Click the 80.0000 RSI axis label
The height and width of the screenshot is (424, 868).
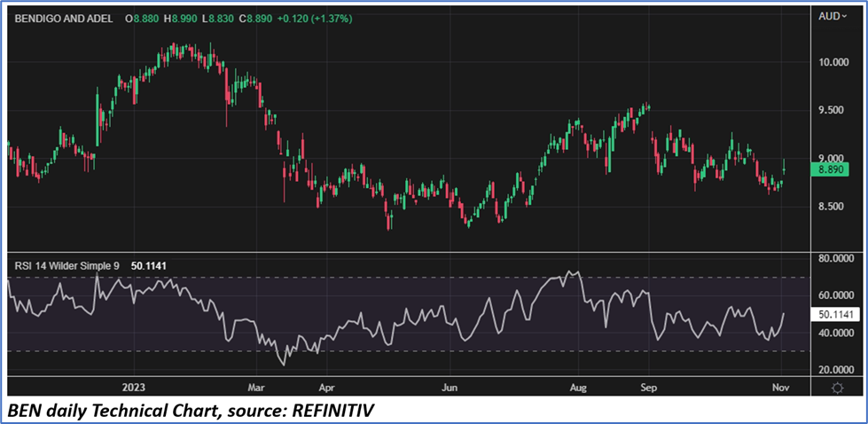coord(836,258)
